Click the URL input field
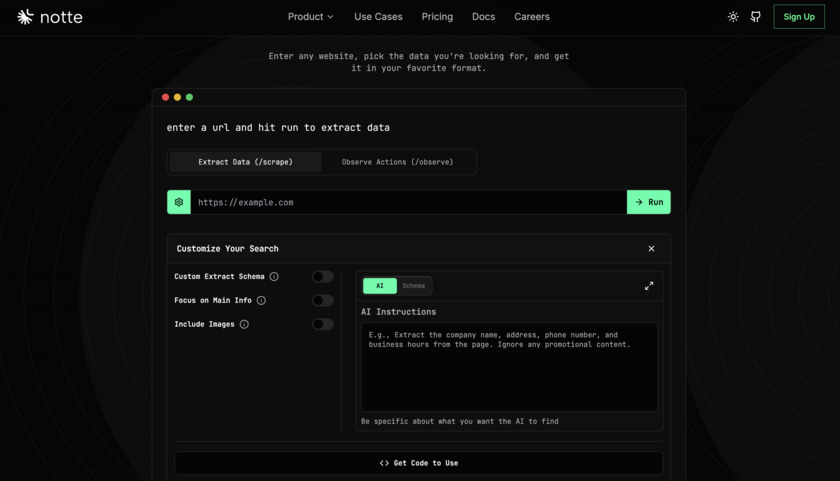 pos(408,202)
